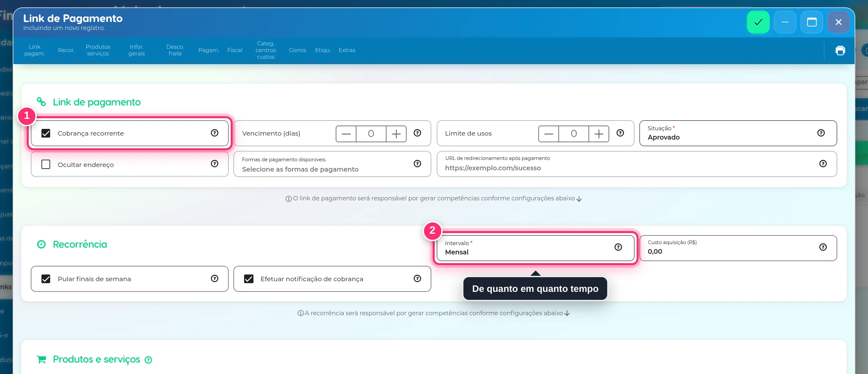Viewport: 868px width, 374px height.
Task: Decrease Limite de usos with minus button
Action: tap(549, 134)
